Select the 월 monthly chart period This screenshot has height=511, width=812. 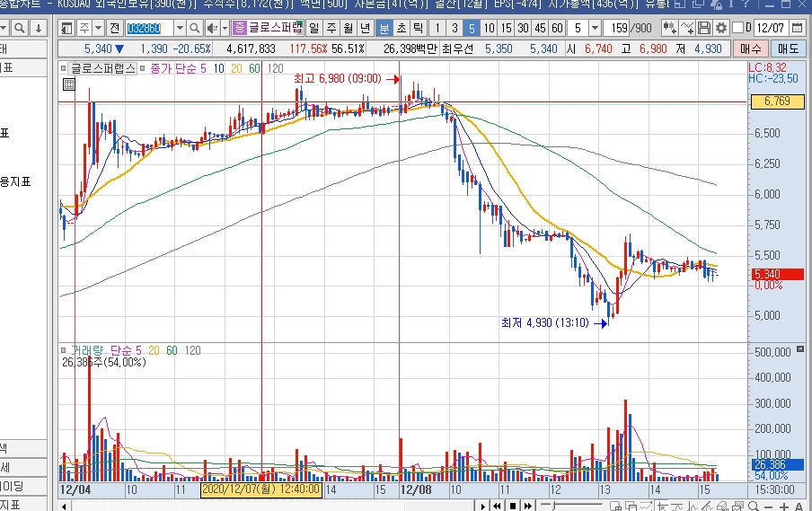pos(348,28)
